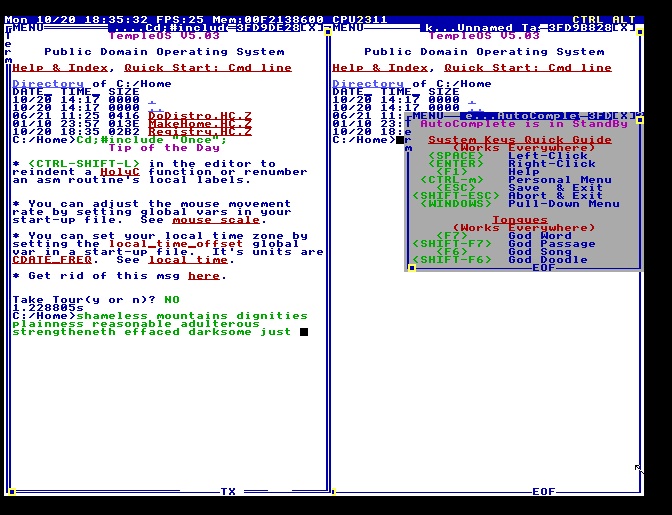Open MakeHome.HC.Z file in left terminal
The image size is (672, 515).
pyautogui.click(x=200, y=124)
